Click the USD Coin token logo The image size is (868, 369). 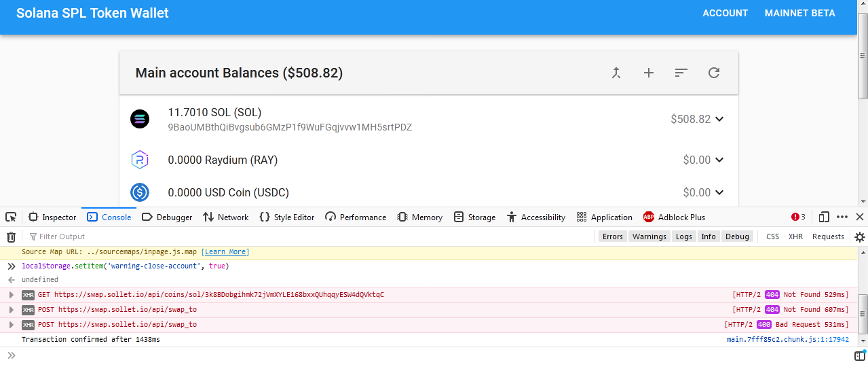140,192
